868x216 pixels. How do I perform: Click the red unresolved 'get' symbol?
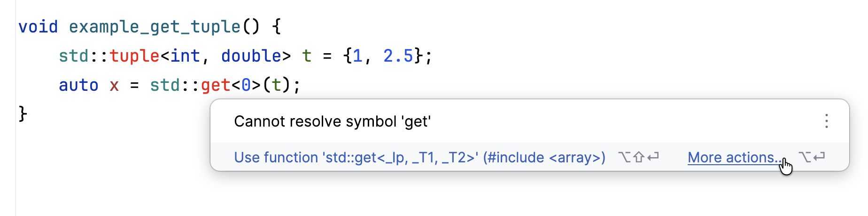click(216, 85)
